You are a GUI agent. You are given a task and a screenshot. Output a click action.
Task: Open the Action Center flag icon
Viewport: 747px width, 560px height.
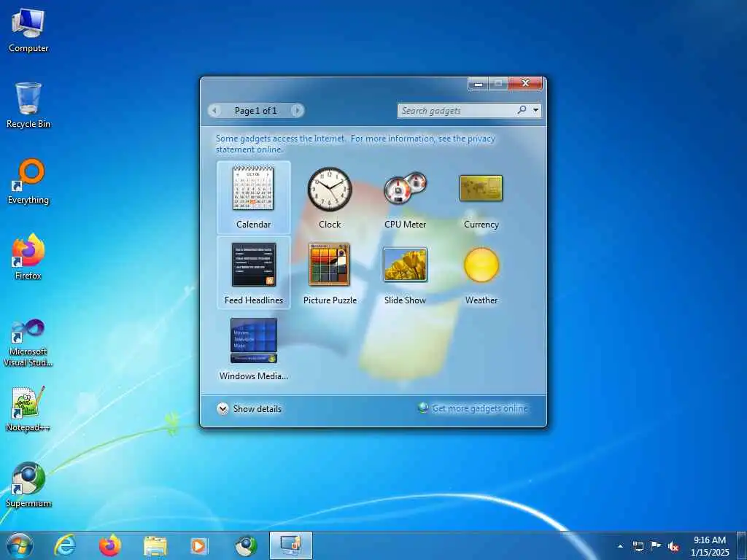coord(656,545)
